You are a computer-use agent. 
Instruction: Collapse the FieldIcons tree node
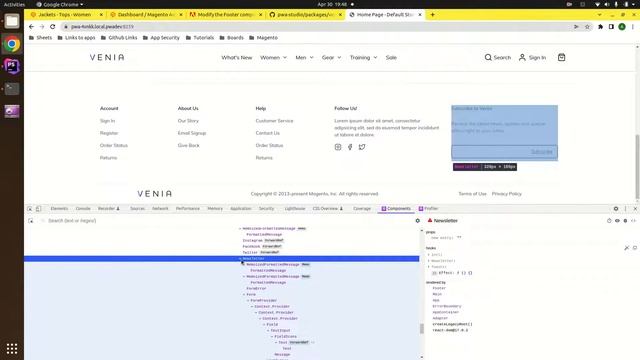point(272,336)
